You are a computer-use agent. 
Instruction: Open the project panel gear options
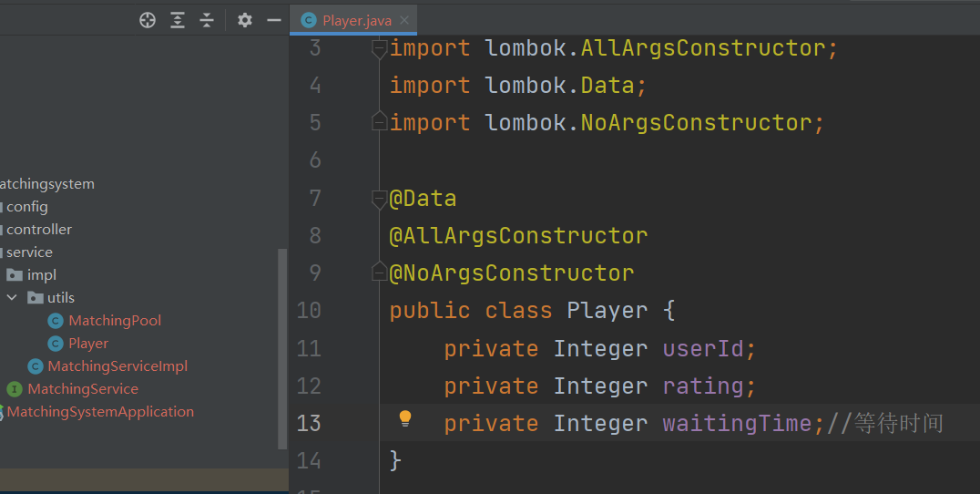245,20
